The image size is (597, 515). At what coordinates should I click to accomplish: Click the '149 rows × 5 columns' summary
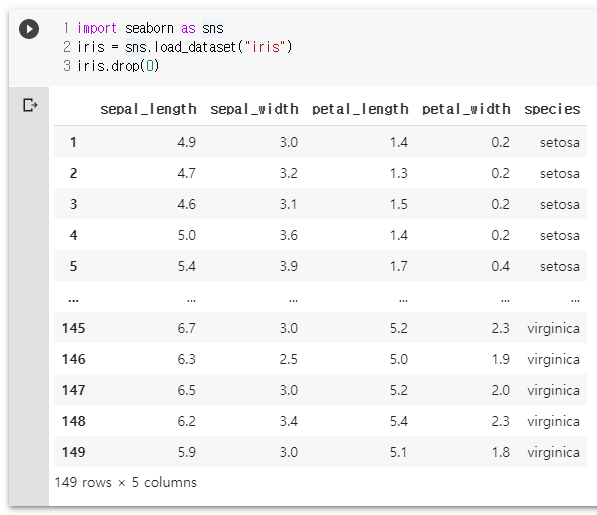(x=125, y=482)
